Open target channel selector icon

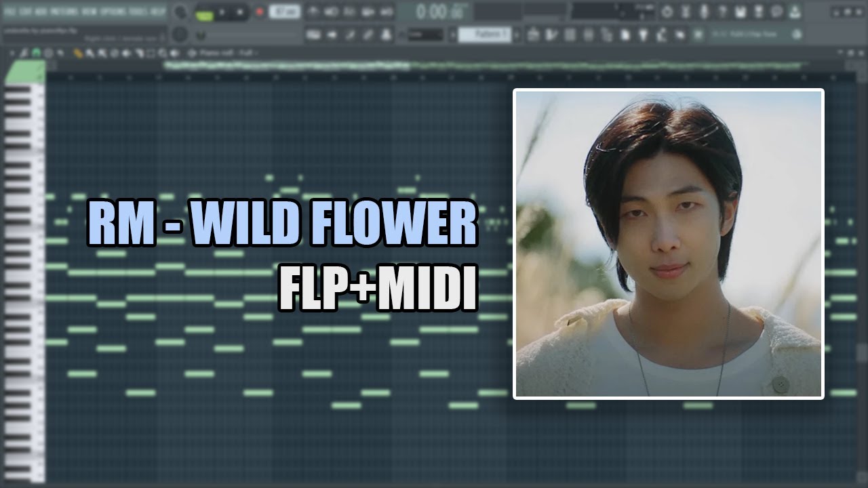(x=192, y=53)
